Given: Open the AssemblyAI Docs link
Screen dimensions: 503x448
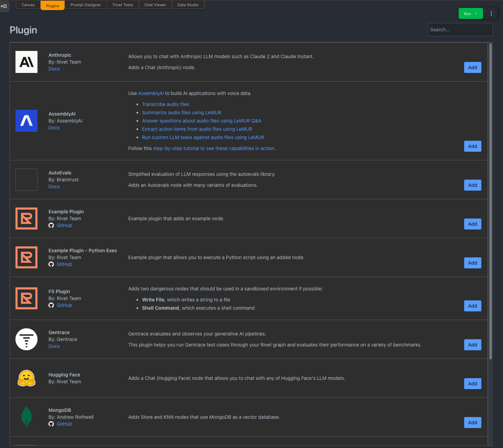Looking at the screenshot, I should click(54, 128).
